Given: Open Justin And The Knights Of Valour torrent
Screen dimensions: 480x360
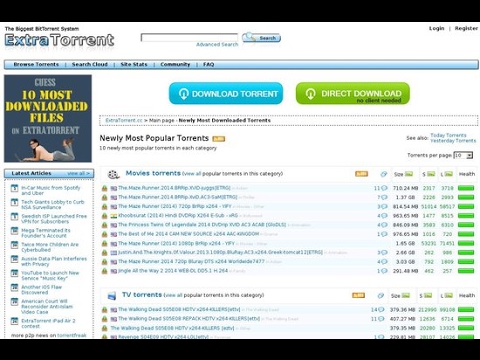Looking at the screenshot, I should (220, 252).
